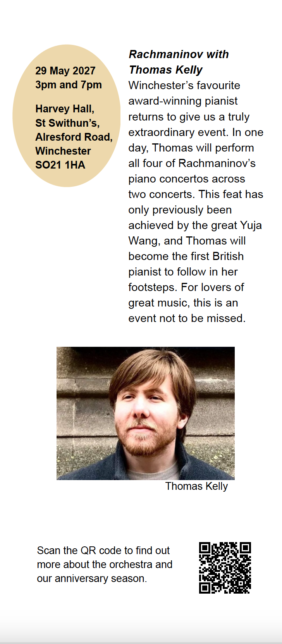Select the Thomas Kelly portrait photo
The width and height of the screenshot is (282, 644).
click(146, 413)
